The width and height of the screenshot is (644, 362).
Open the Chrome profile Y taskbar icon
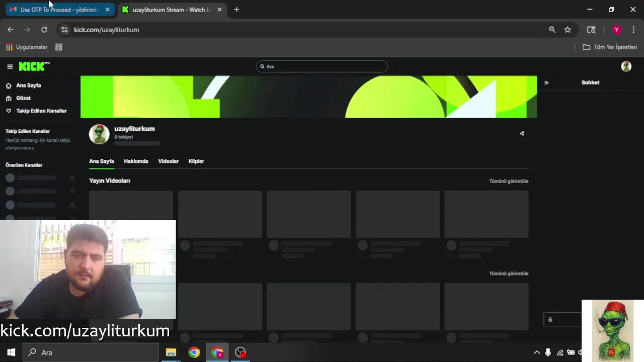click(x=217, y=352)
